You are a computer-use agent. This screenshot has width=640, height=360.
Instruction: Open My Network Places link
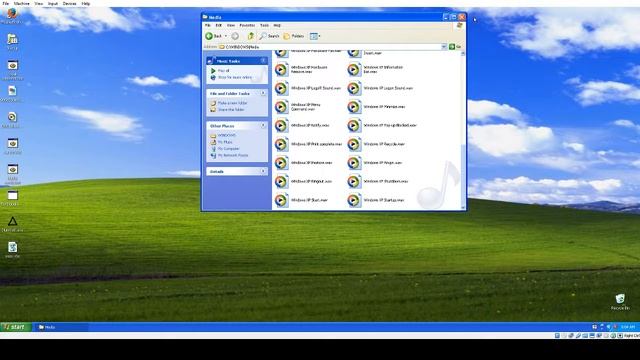pos(233,156)
